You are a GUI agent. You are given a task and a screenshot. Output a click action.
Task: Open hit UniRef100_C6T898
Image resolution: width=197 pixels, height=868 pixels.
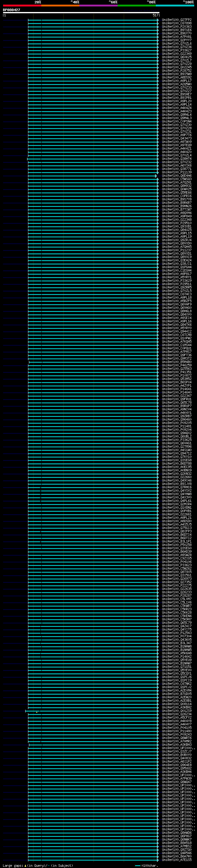[x=176, y=23]
